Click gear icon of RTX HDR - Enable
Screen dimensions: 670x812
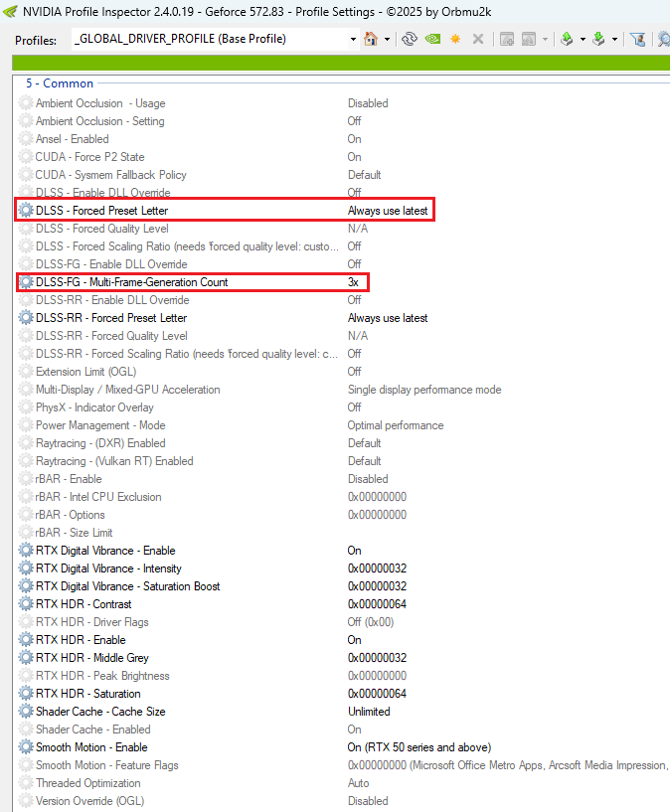(x=26, y=639)
